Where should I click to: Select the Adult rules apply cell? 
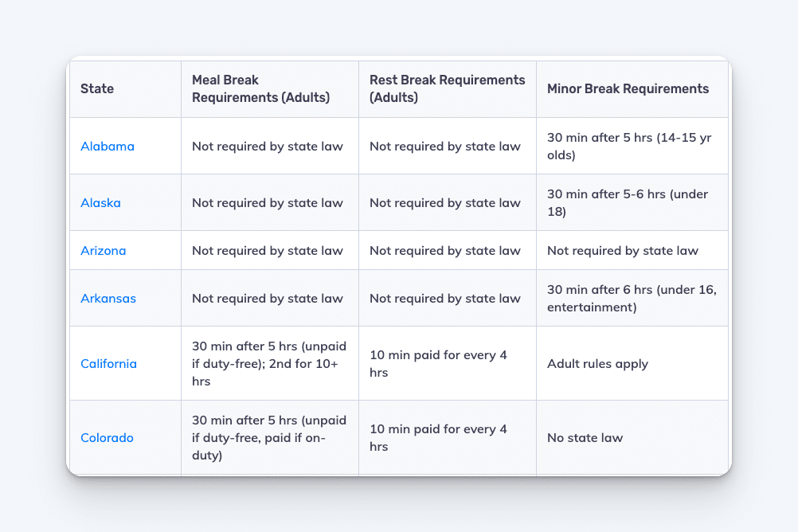point(632,363)
